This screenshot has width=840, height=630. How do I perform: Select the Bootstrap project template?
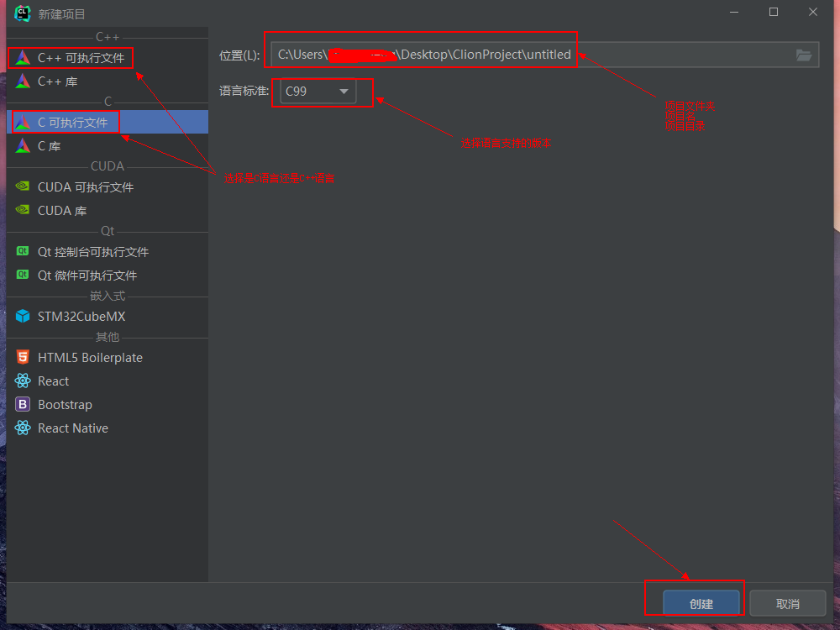tap(108, 405)
